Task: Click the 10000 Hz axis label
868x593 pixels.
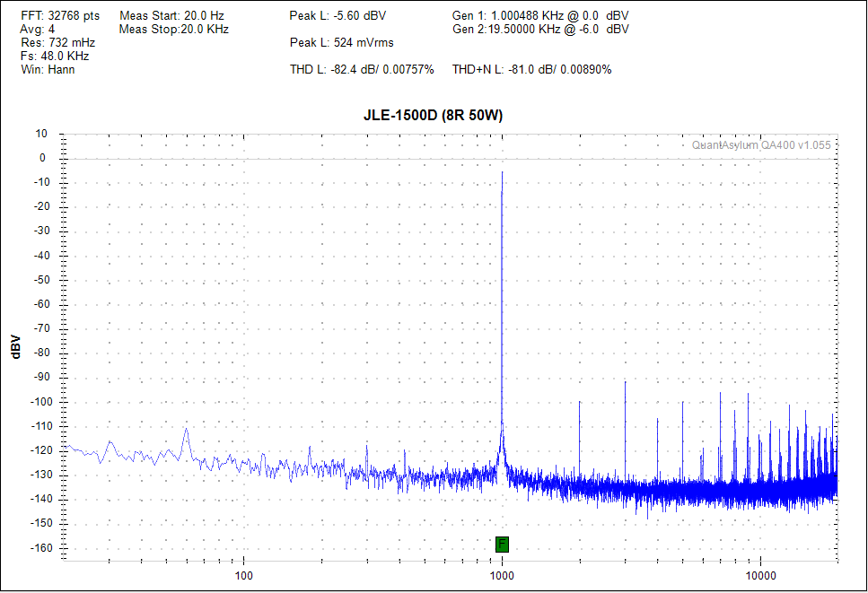Action: (x=760, y=575)
